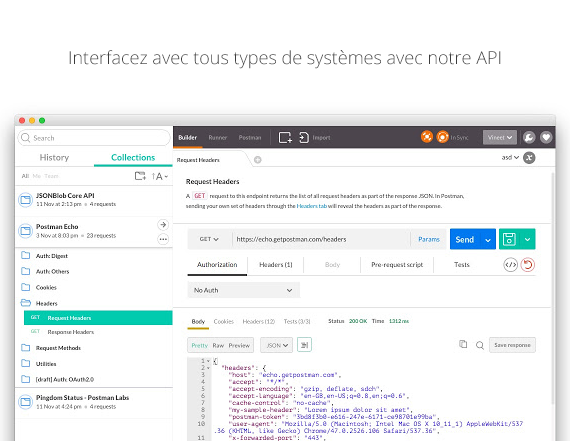
Task: Select the Postman tab in top bar
Action: click(250, 137)
